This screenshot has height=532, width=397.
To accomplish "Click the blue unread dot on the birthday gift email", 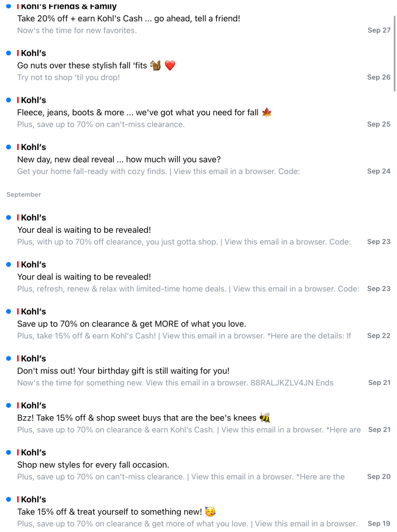I will [x=8, y=358].
